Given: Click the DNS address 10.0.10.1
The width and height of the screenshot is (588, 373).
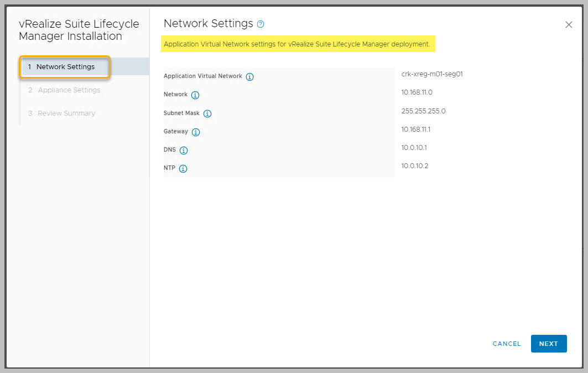Looking at the screenshot, I should coord(414,148).
